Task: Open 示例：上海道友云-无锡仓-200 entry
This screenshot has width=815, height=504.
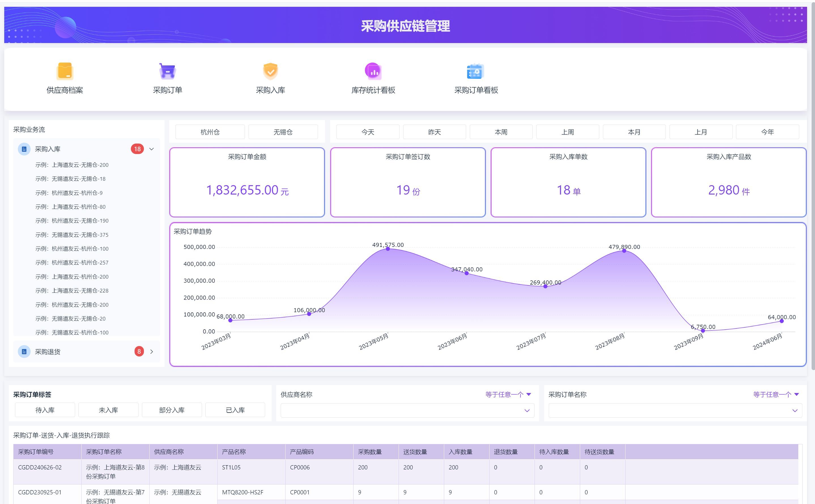Action: [x=72, y=165]
